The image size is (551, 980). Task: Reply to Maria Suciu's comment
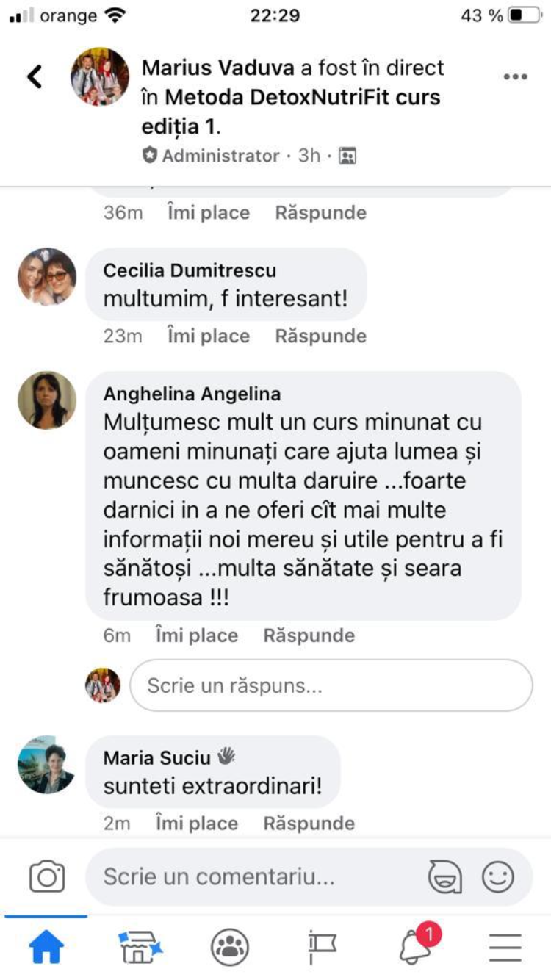point(309,824)
